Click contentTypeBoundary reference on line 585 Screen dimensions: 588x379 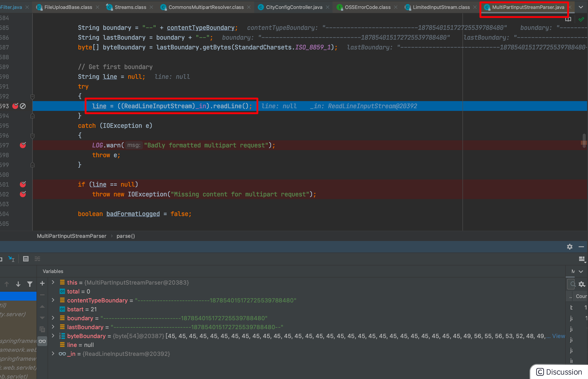click(201, 28)
